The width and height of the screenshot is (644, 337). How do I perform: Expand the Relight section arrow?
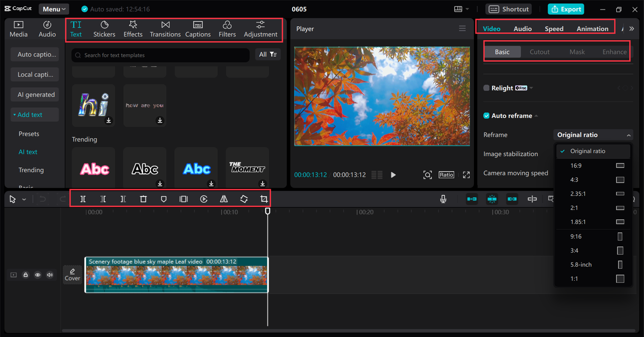pyautogui.click(x=531, y=88)
